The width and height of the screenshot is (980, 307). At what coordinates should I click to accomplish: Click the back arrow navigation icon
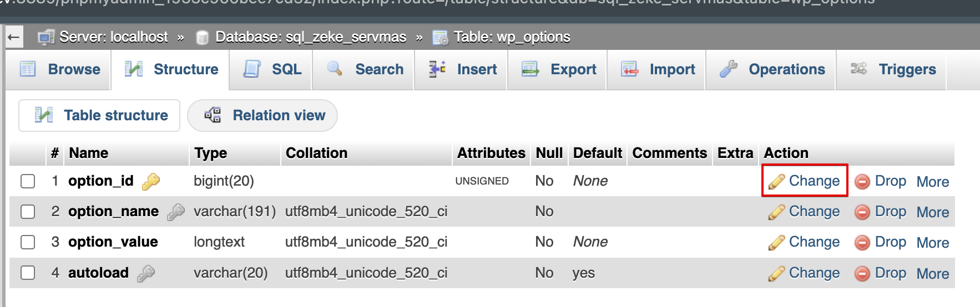point(13,38)
